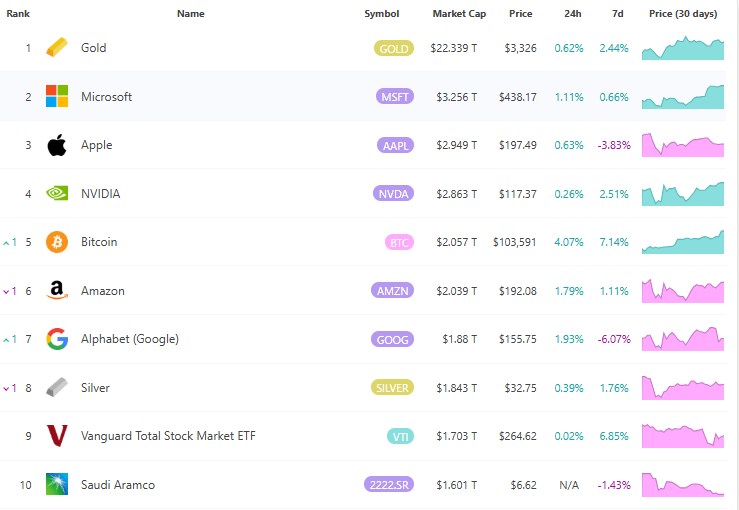Image resolution: width=739 pixels, height=510 pixels.
Task: Open Alphabet's 30-day price chart
Action: click(682, 339)
